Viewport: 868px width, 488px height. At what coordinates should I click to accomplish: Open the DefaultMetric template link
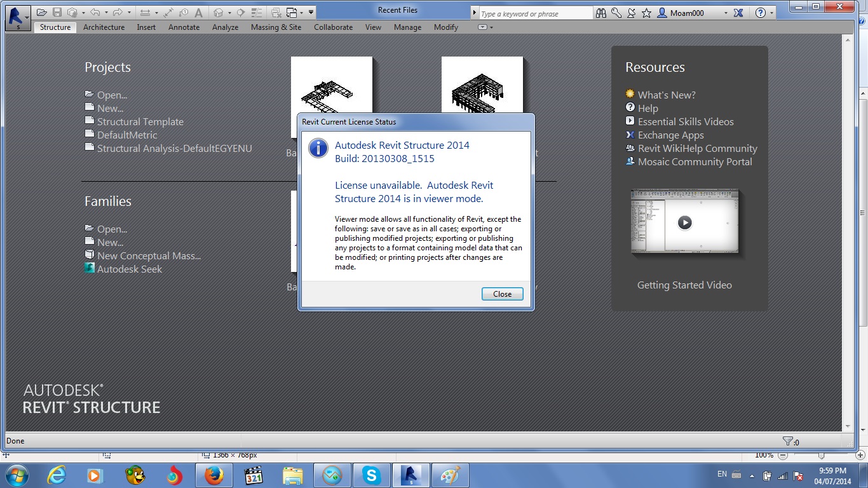click(127, 135)
